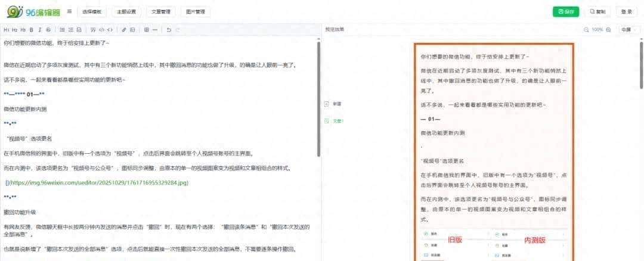Click preview text 微信功能更新内测
This screenshot has width=644, height=261.
click(442, 133)
